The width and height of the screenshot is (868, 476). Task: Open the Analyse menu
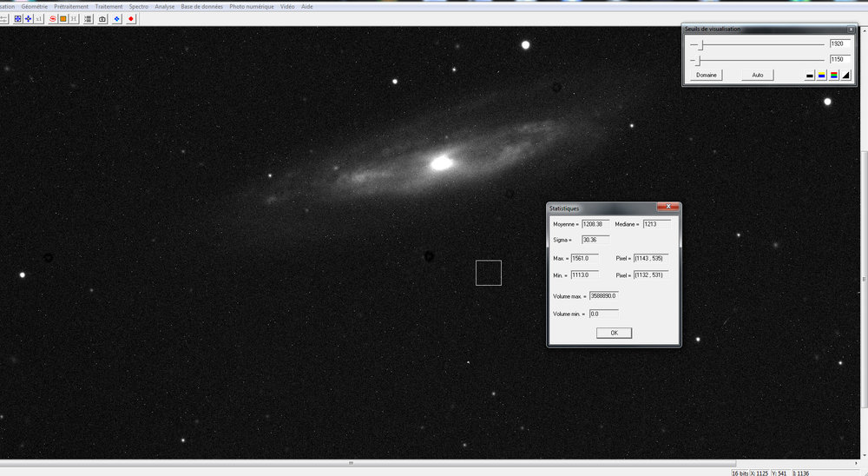coord(164,7)
